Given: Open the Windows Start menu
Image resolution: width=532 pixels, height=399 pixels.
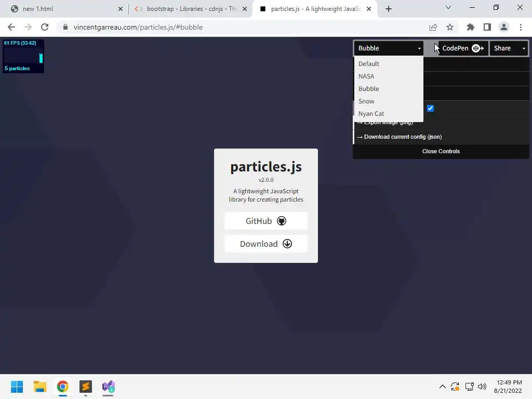Looking at the screenshot, I should [x=17, y=387].
